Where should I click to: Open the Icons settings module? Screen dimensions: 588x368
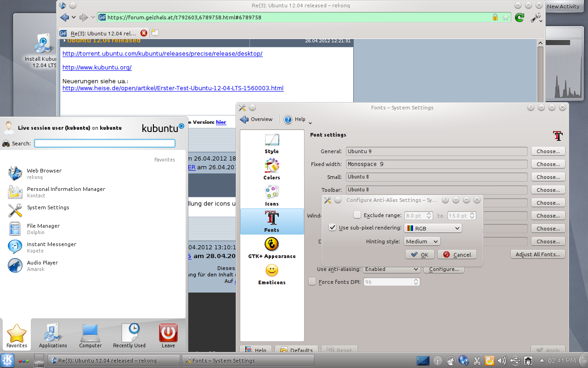271,196
